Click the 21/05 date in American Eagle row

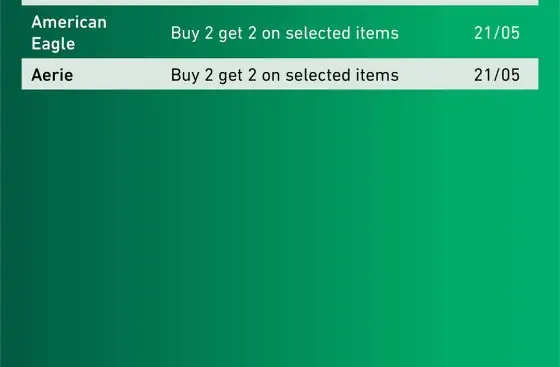[x=497, y=33]
